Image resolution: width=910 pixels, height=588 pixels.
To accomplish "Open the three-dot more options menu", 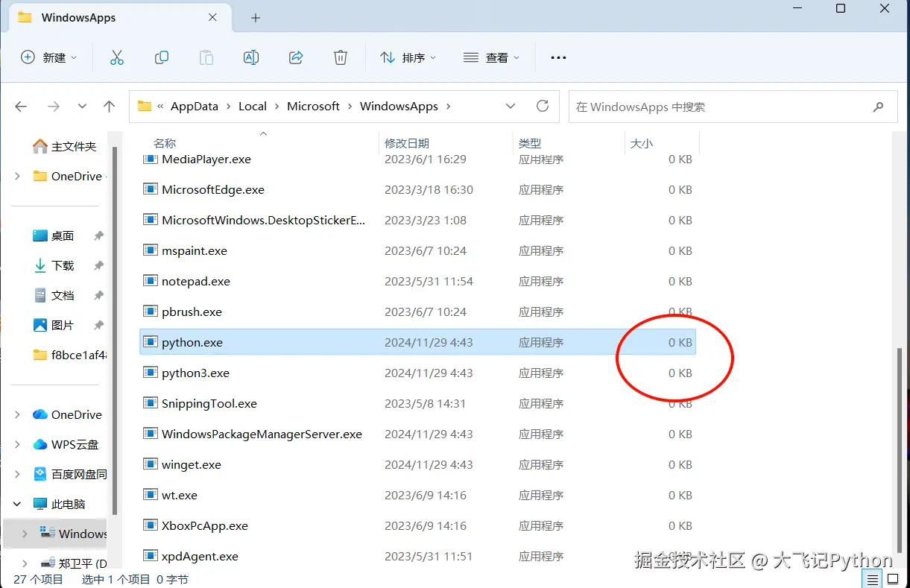I will coord(558,57).
